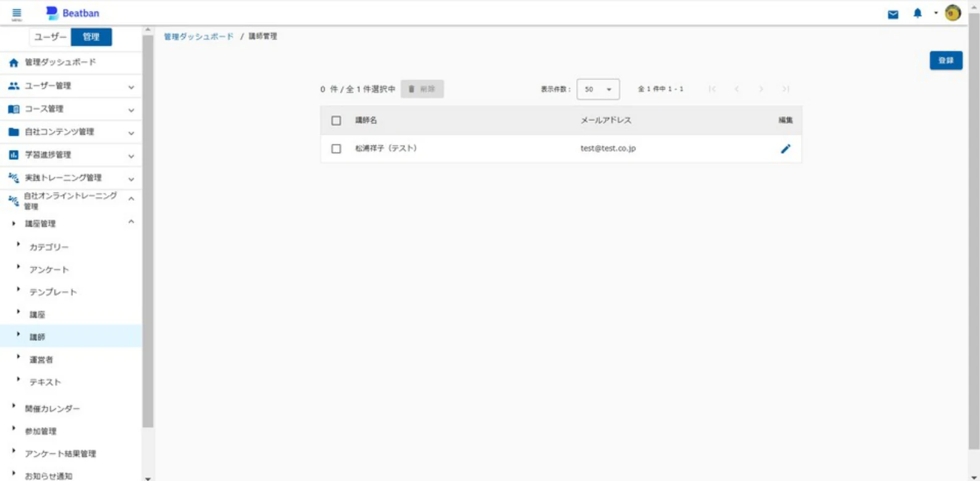980x481 pixels.
Task: Click the chart icon for 学習進捗管理
Action: pyautogui.click(x=14, y=155)
